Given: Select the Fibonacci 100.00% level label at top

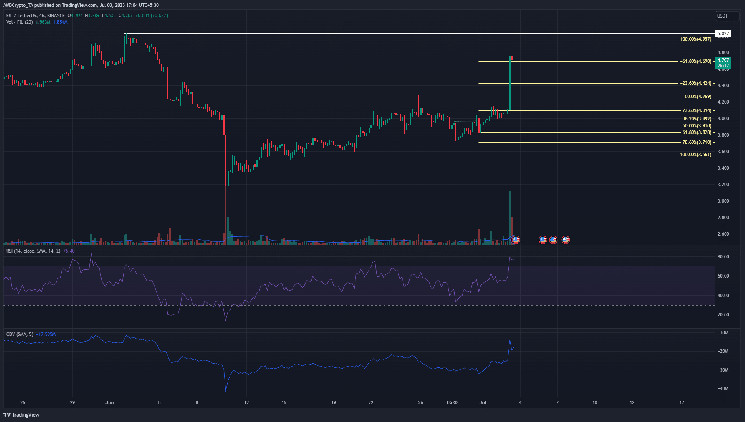Looking at the screenshot, I should [x=696, y=39].
